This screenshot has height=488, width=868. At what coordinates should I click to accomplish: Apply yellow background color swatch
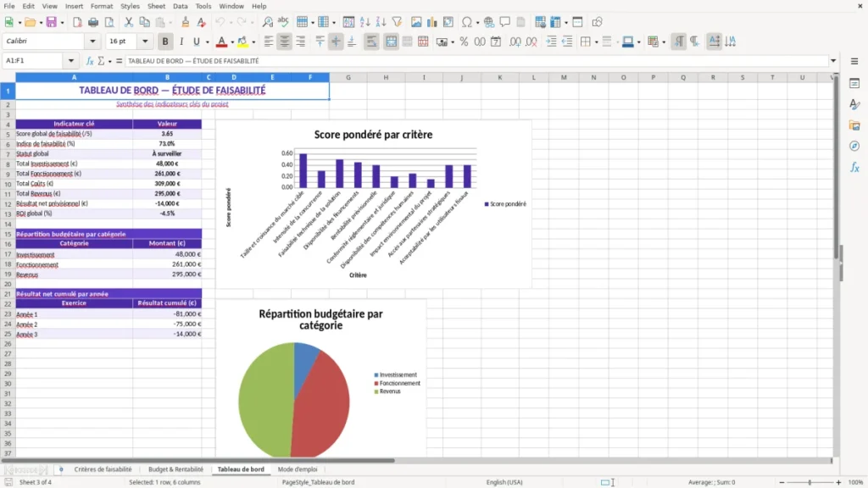tap(243, 42)
